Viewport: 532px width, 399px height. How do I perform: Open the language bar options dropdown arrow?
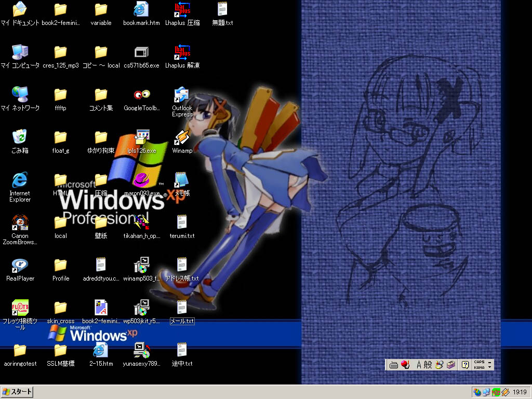coord(489,367)
